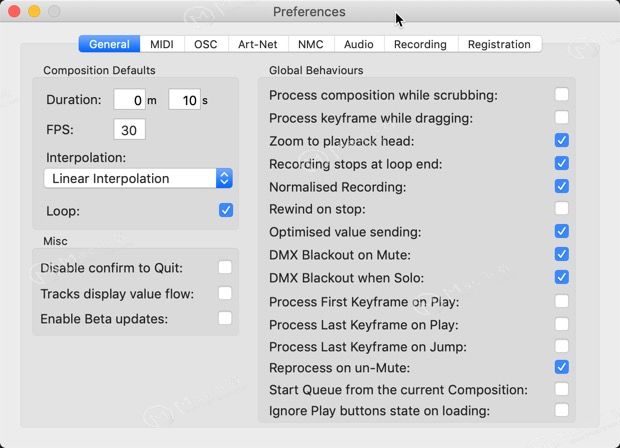
Task: Click the Duration minutes field
Action: (129, 100)
